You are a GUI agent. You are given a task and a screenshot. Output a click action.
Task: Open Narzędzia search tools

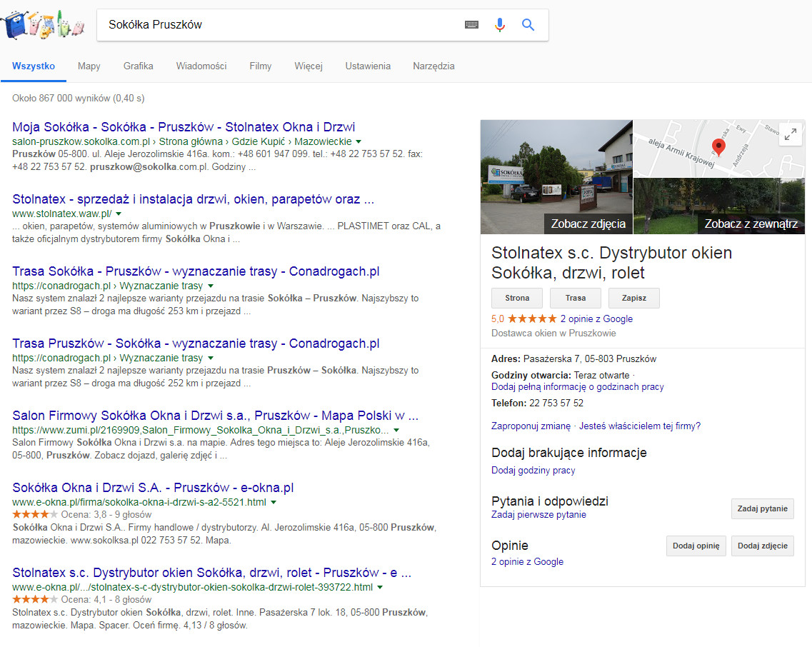434,66
